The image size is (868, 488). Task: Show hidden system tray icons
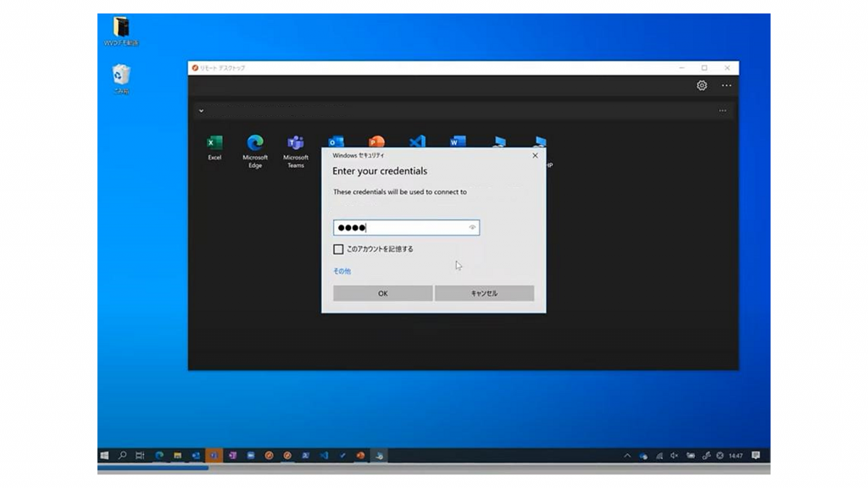627,456
